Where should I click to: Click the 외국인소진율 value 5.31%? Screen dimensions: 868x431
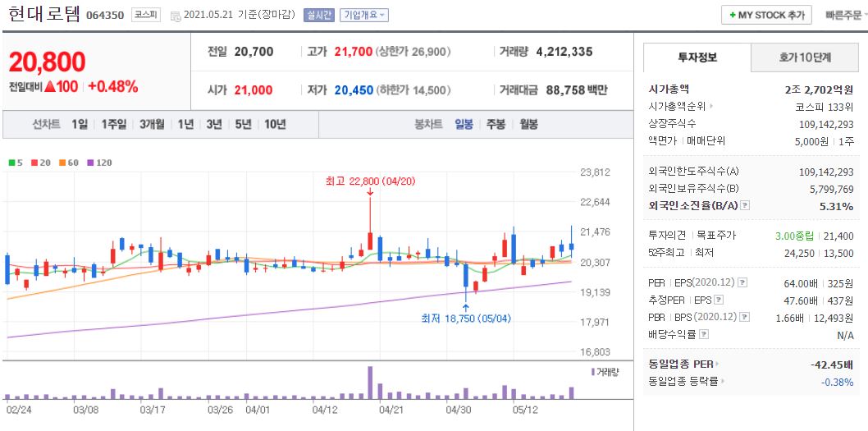click(838, 206)
